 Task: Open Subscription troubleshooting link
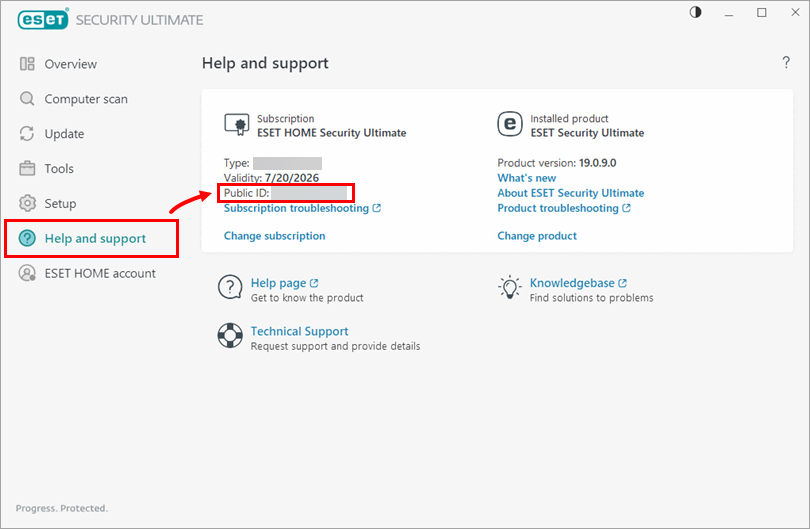(302, 208)
